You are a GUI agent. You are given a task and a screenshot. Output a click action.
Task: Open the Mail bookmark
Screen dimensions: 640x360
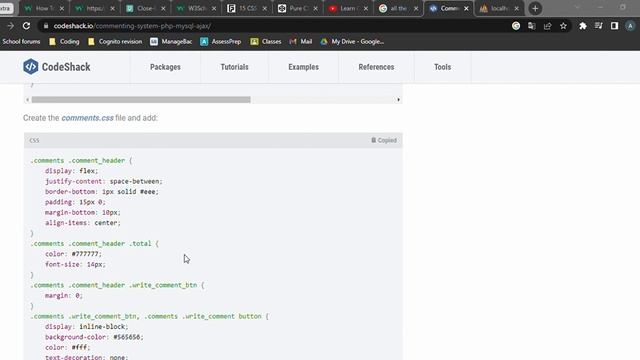pyautogui.click(x=301, y=41)
